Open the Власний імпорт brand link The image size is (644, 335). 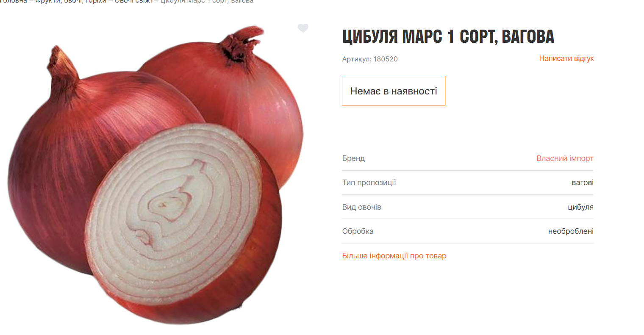coord(565,158)
